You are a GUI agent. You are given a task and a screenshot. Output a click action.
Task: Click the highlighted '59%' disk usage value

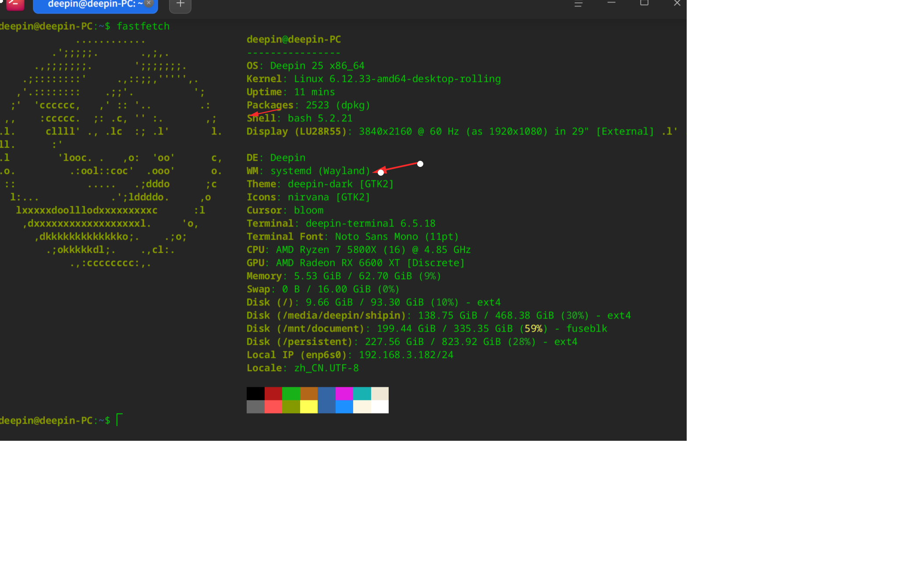point(534,329)
